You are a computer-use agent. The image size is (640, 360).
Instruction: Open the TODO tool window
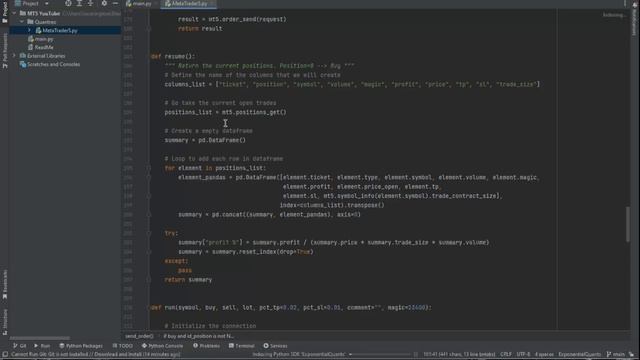pyautogui.click(x=122, y=346)
